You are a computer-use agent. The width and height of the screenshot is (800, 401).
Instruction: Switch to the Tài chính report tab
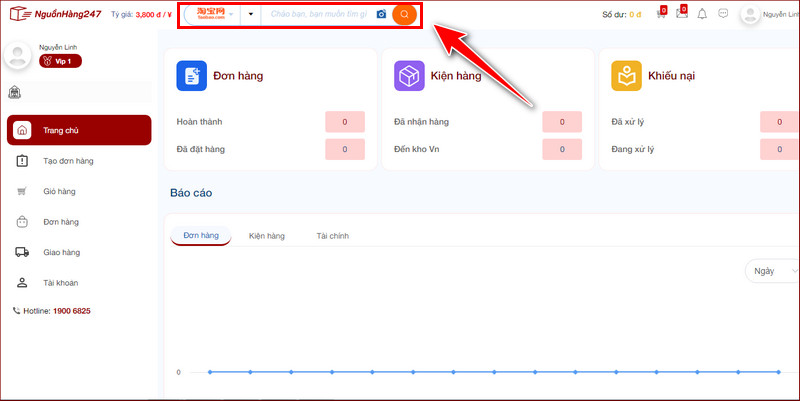coord(332,236)
